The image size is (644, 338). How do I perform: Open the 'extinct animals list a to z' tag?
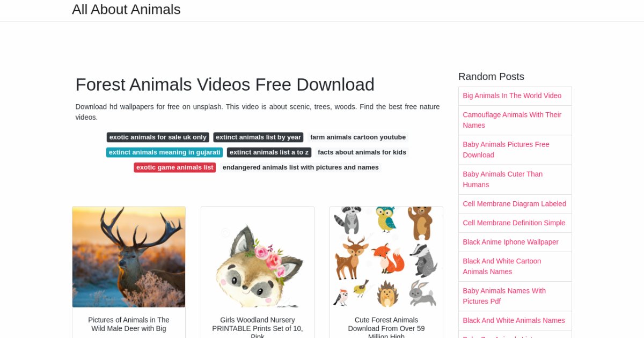269,152
